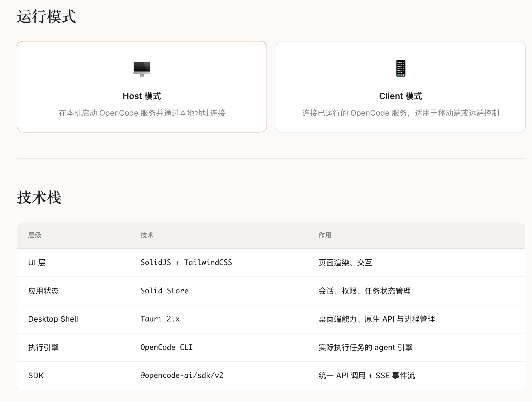
Task: Click the Client mode description text
Action: click(x=400, y=113)
